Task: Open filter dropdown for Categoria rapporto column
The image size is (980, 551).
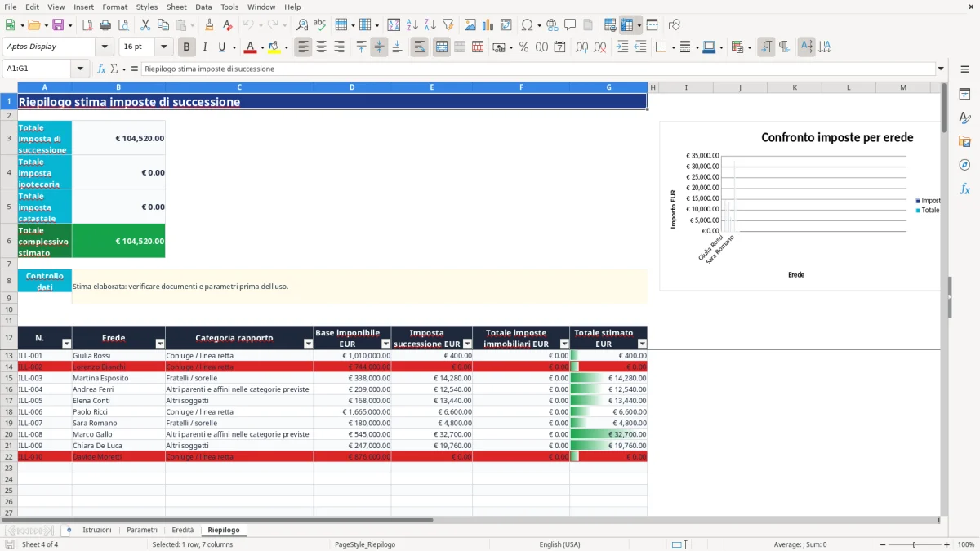Action: 308,344
